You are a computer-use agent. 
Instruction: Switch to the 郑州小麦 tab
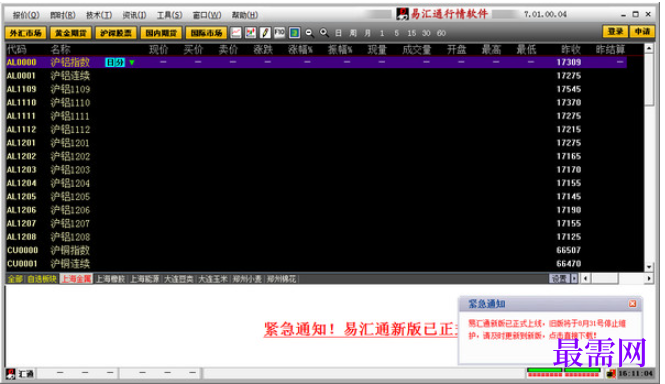pos(247,279)
